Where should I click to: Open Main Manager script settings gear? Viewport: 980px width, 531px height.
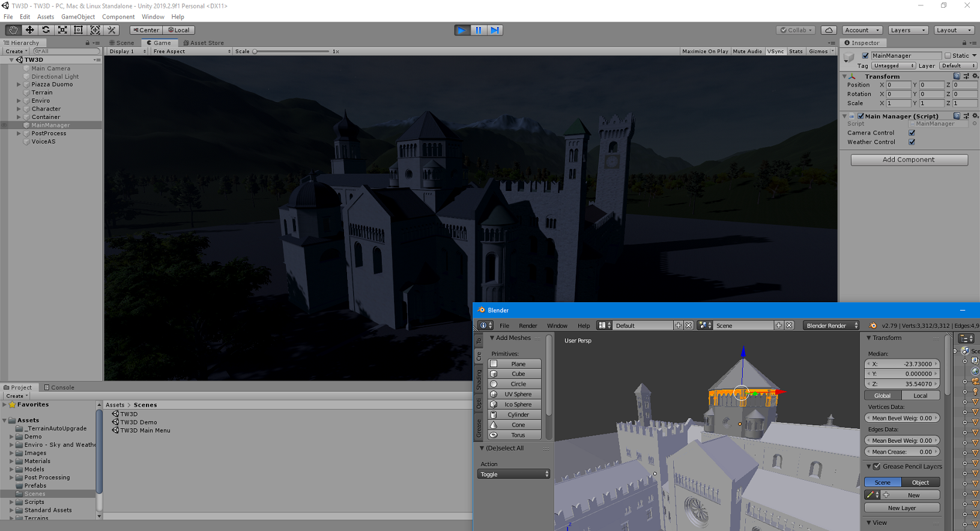tap(975, 116)
